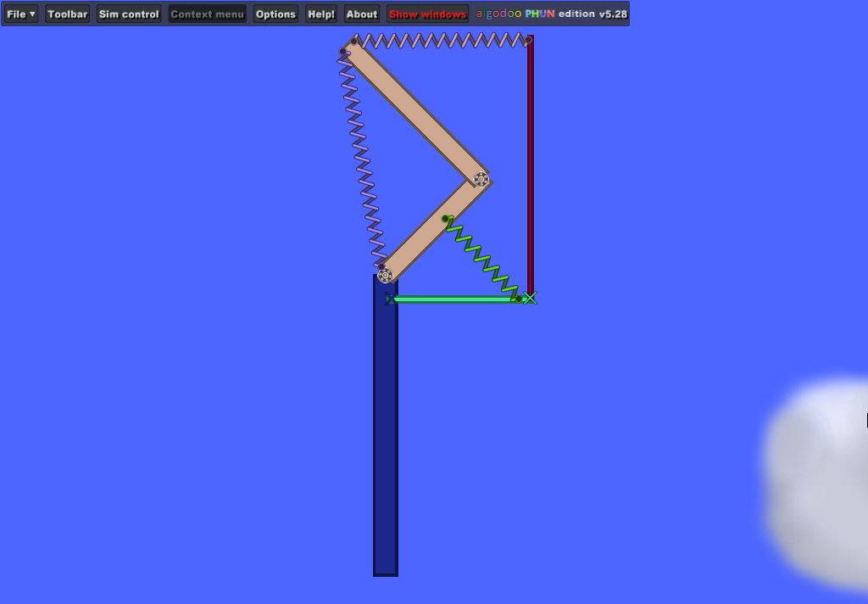The image size is (868, 604).
Task: Click the pink spring's left endpoint dot
Action: point(354,41)
